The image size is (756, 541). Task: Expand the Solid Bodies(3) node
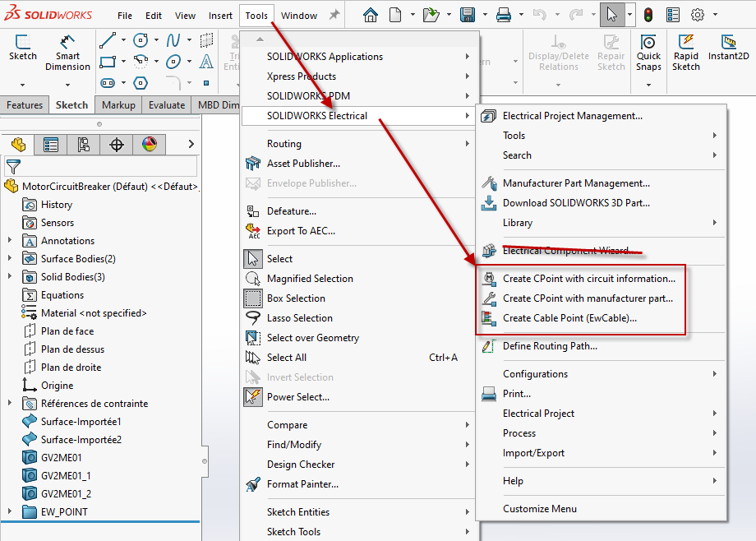[x=10, y=276]
